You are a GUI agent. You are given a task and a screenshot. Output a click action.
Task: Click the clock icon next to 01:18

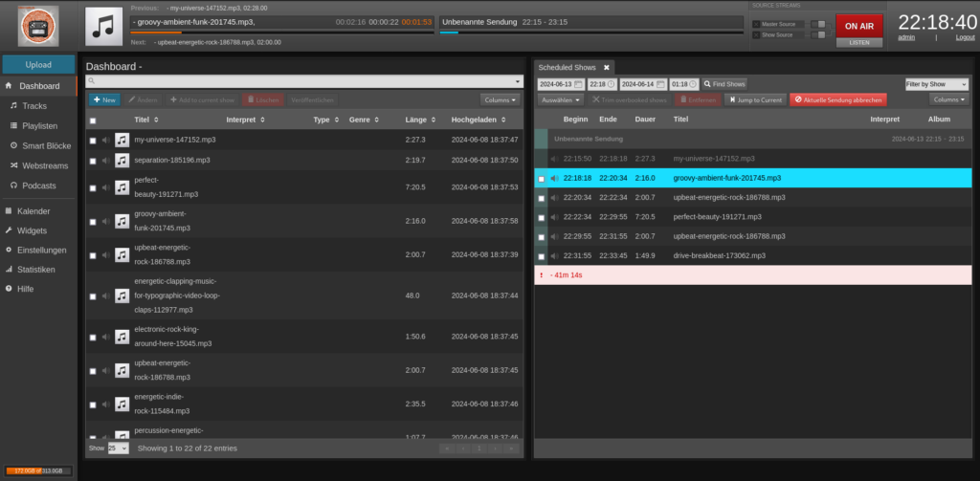tap(693, 84)
